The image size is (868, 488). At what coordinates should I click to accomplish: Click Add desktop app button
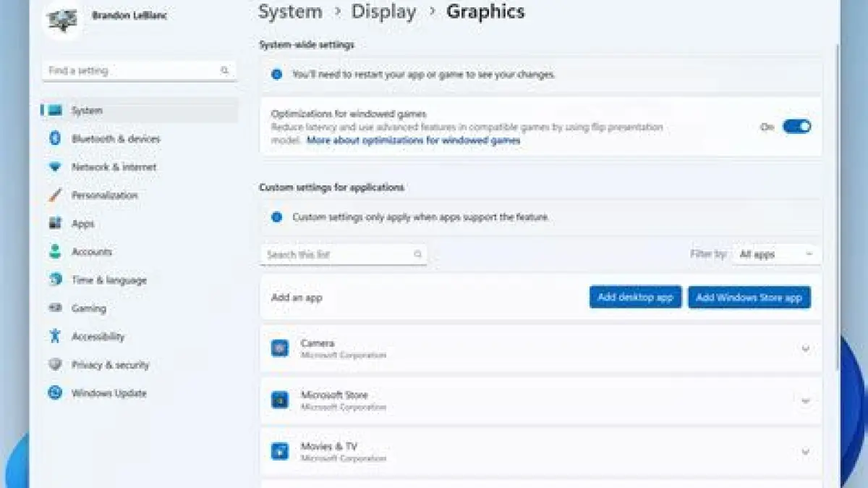pos(635,297)
